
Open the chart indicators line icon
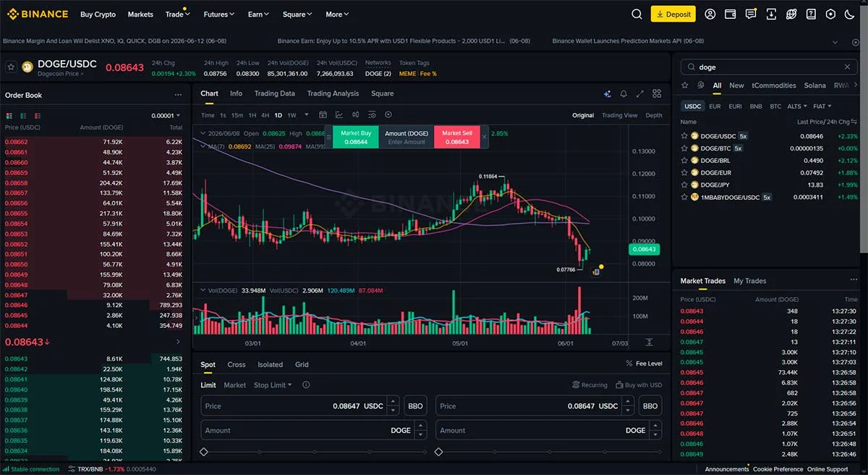(339, 114)
